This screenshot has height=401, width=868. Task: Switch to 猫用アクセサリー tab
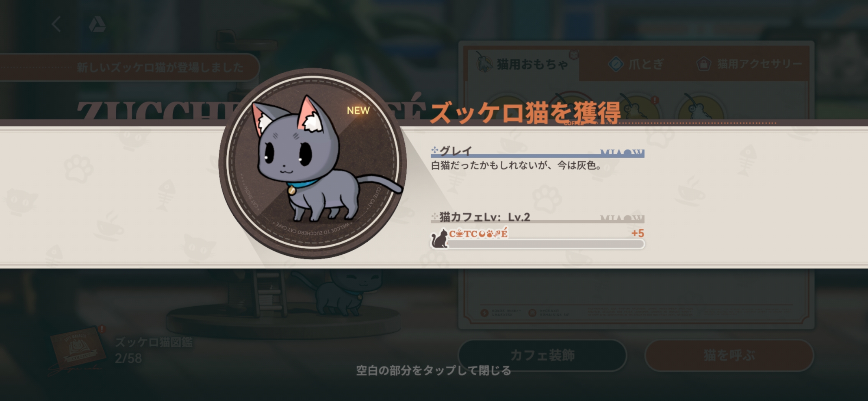(x=749, y=64)
